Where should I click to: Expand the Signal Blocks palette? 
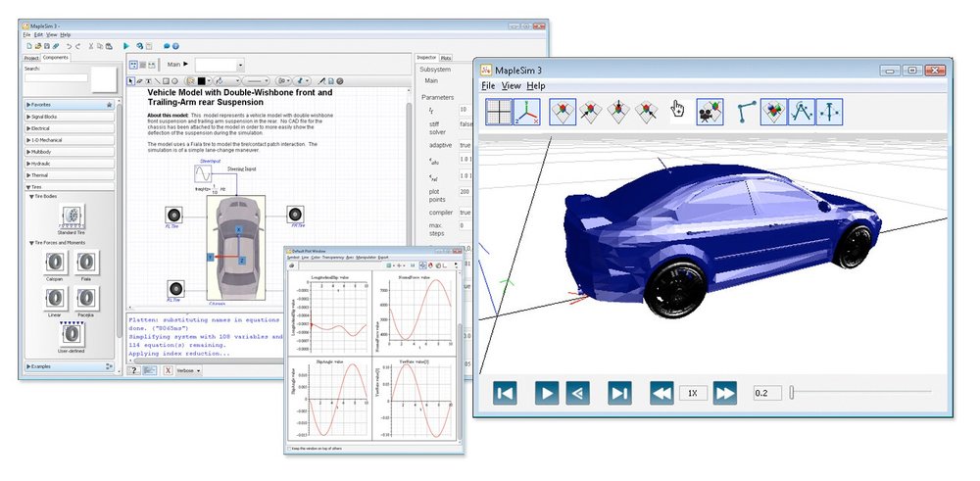click(x=69, y=117)
